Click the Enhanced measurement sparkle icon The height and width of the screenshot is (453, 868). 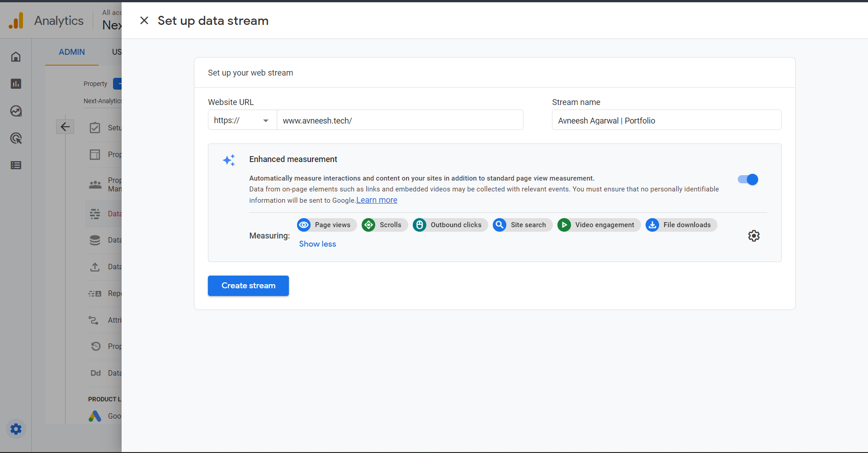[x=229, y=160]
